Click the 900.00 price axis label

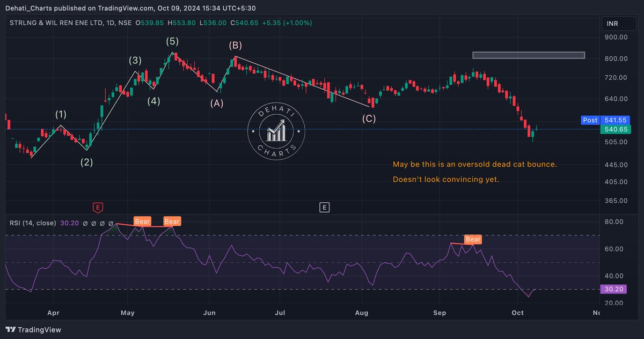(x=616, y=38)
